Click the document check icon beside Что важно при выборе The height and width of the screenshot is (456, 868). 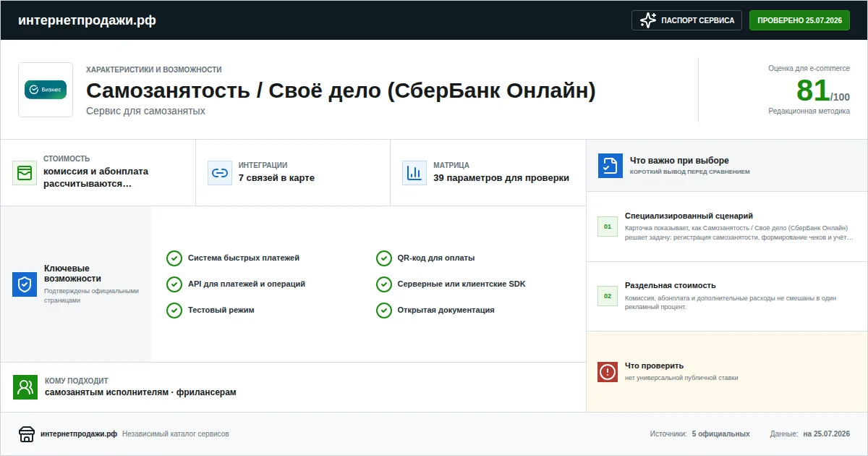[610, 166]
